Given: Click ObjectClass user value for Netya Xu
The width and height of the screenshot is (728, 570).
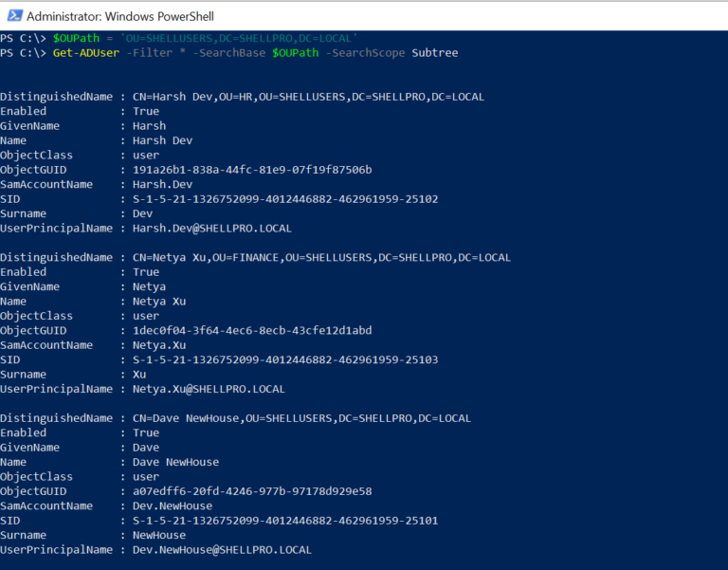Looking at the screenshot, I should (x=146, y=316).
